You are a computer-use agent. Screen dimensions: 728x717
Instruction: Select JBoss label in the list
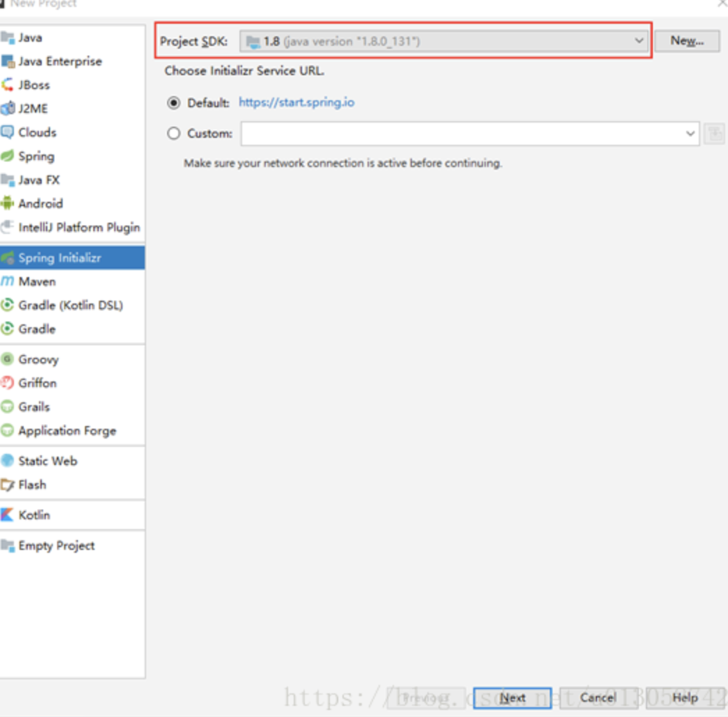(34, 85)
